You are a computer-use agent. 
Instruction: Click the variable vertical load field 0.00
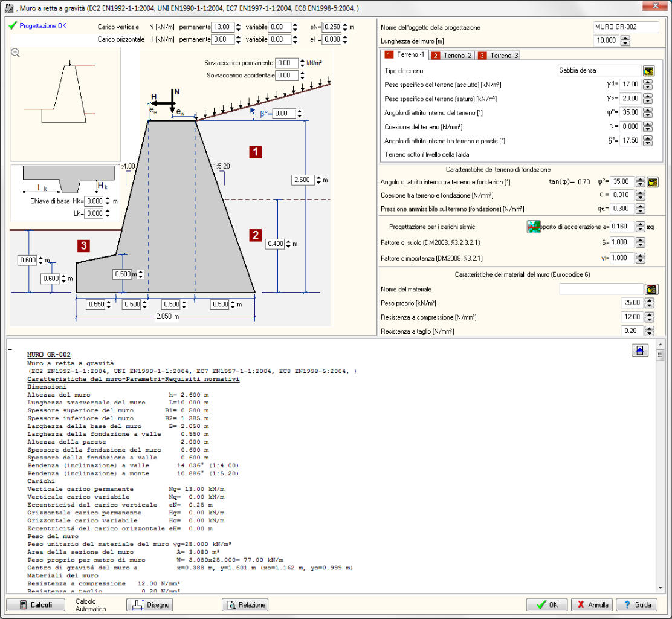(x=279, y=27)
